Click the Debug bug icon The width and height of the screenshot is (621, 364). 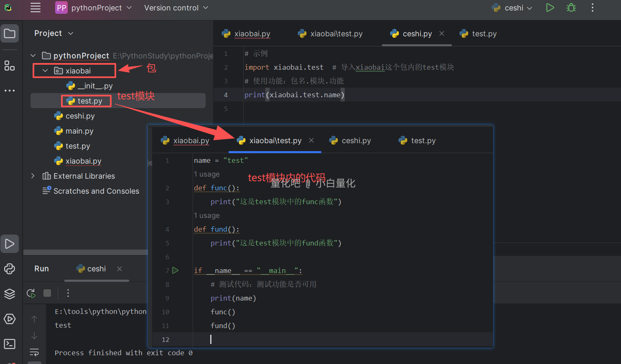point(571,8)
